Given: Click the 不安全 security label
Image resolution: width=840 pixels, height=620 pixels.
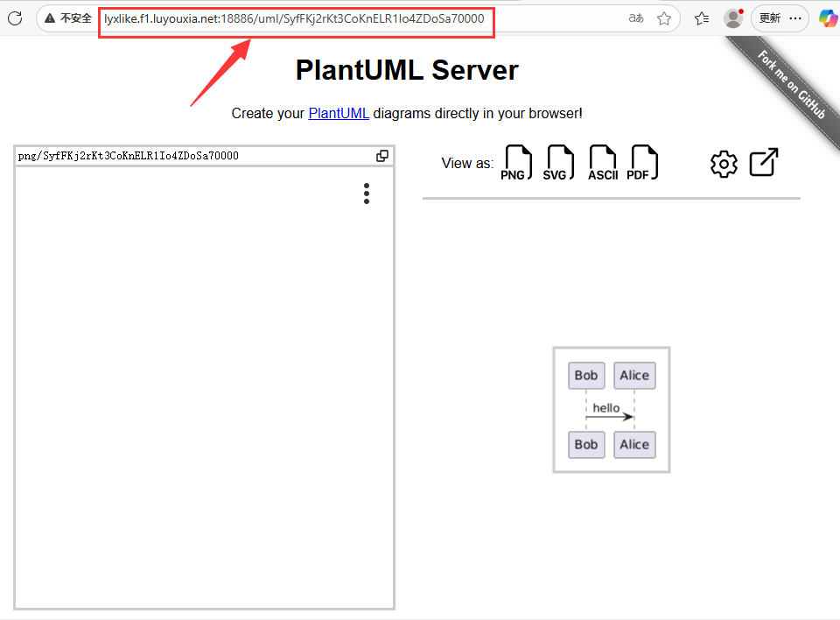Looking at the screenshot, I should click(x=75, y=18).
